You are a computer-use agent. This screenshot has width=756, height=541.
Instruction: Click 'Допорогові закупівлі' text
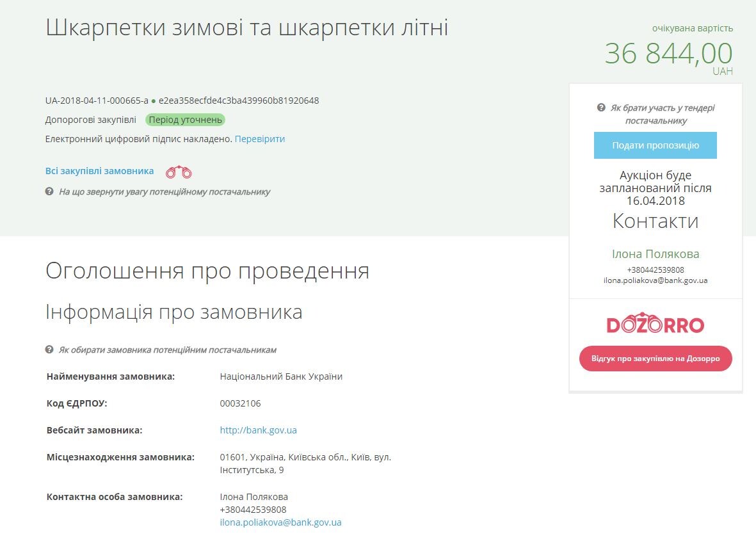click(91, 120)
